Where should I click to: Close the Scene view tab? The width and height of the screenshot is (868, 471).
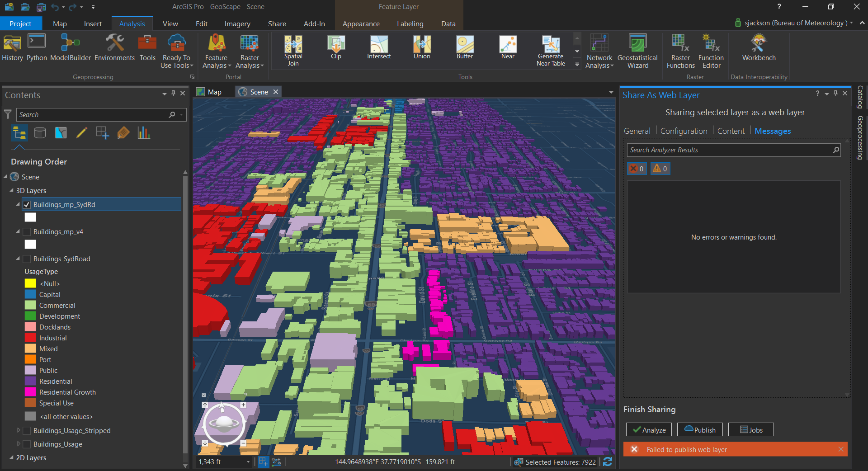(276, 92)
